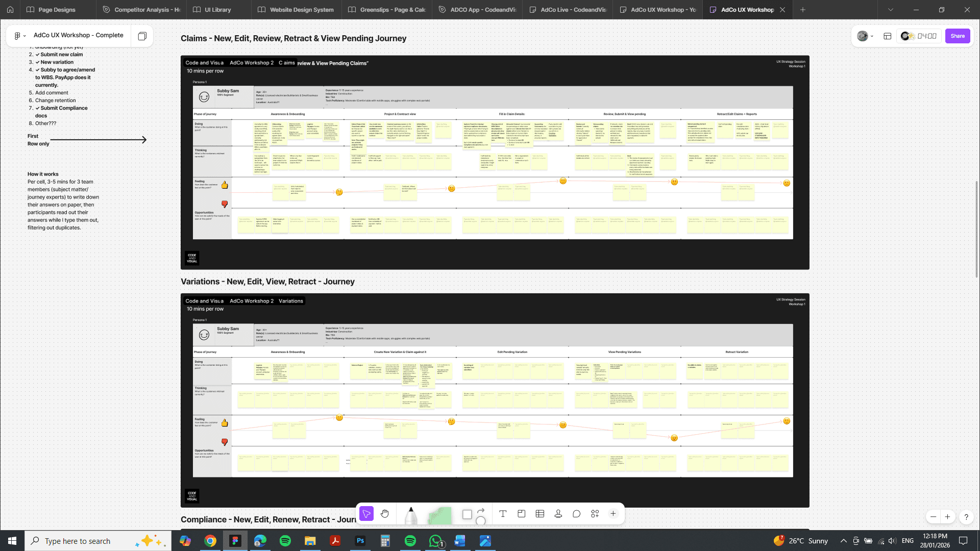Switch to the AdCo Live tab

coord(568,10)
